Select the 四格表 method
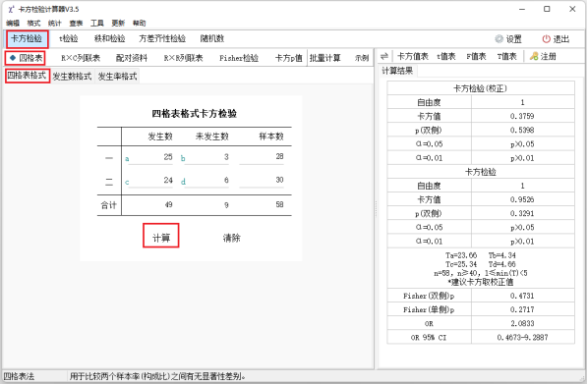The width and height of the screenshot is (588, 384). pyautogui.click(x=26, y=58)
